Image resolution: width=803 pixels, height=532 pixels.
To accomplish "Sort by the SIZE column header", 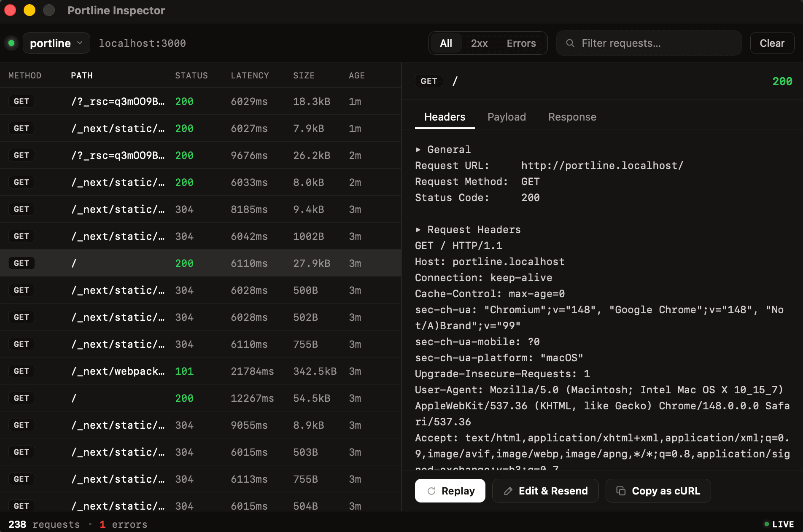I will pyautogui.click(x=304, y=75).
